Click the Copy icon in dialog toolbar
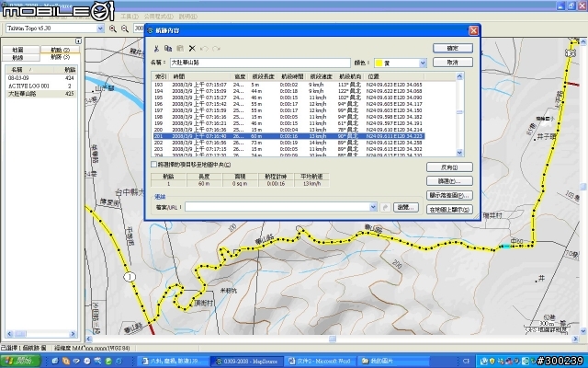588x368 pixels. [169, 47]
